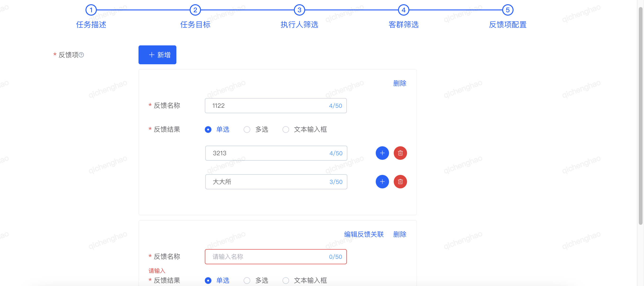644x286 pixels.
Task: Open the 任务描述 step label
Action: click(x=91, y=24)
